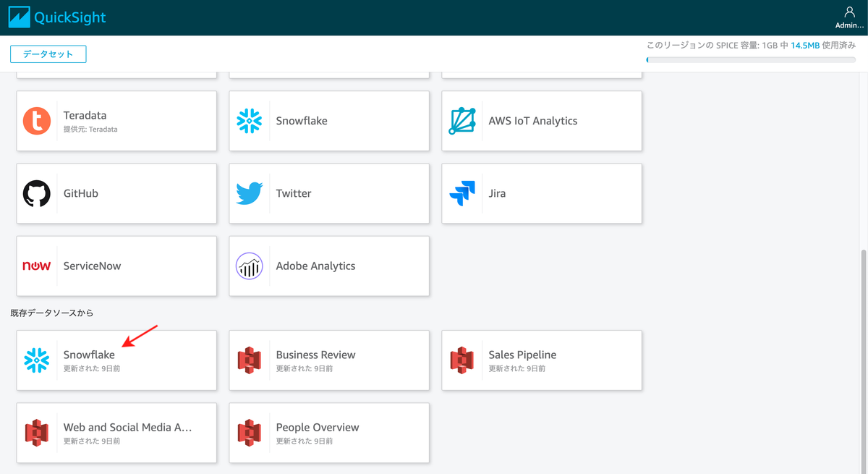
Task: Click the GitHub octocat icon
Action: pyautogui.click(x=37, y=193)
